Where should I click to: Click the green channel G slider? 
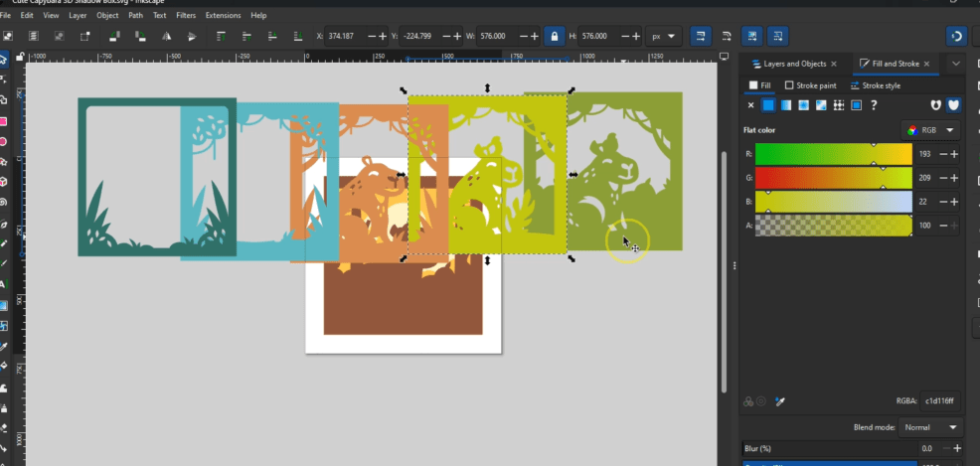tap(833, 178)
